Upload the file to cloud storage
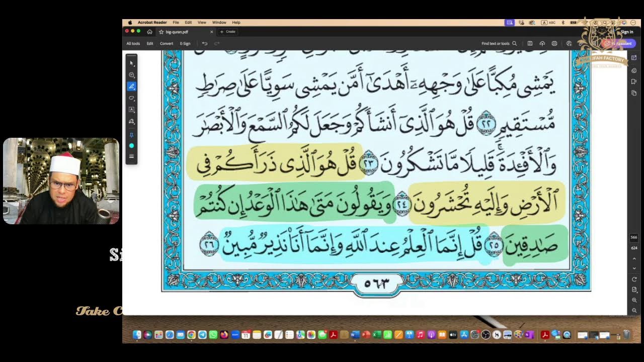The width and height of the screenshot is (644, 362). 542,44
